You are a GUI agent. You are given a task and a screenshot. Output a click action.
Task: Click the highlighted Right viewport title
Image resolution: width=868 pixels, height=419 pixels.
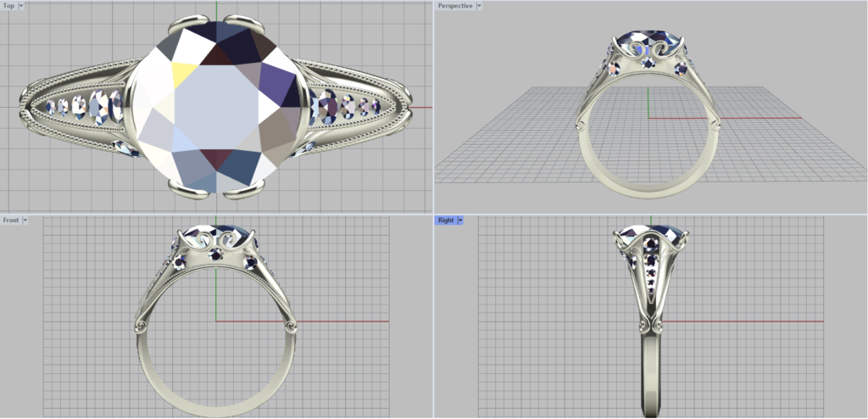click(x=446, y=221)
